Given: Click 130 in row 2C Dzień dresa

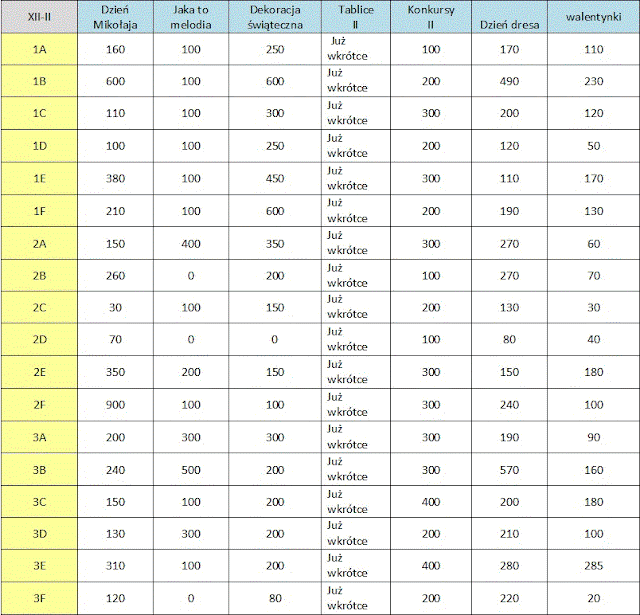Looking at the screenshot, I should (x=509, y=307).
